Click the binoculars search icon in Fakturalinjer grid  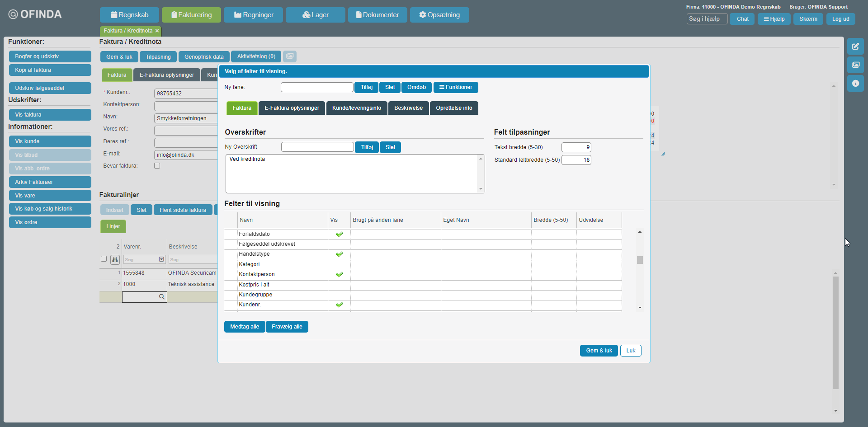tap(115, 259)
